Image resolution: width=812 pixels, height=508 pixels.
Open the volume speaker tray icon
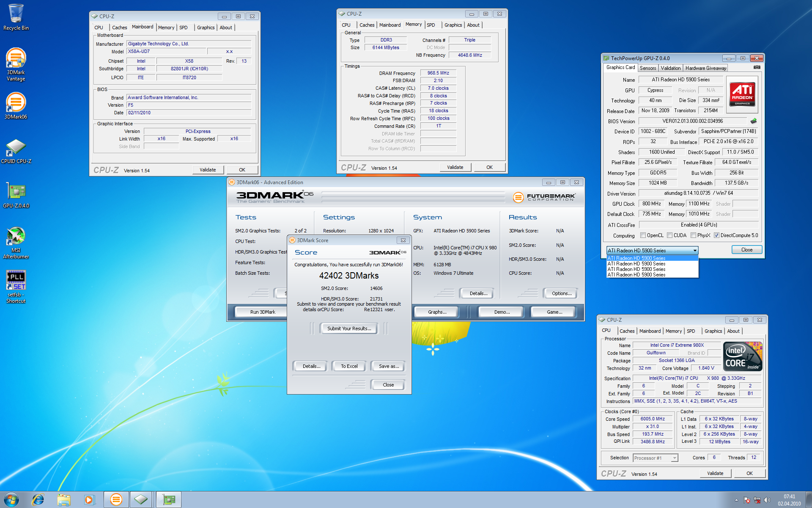click(x=767, y=500)
